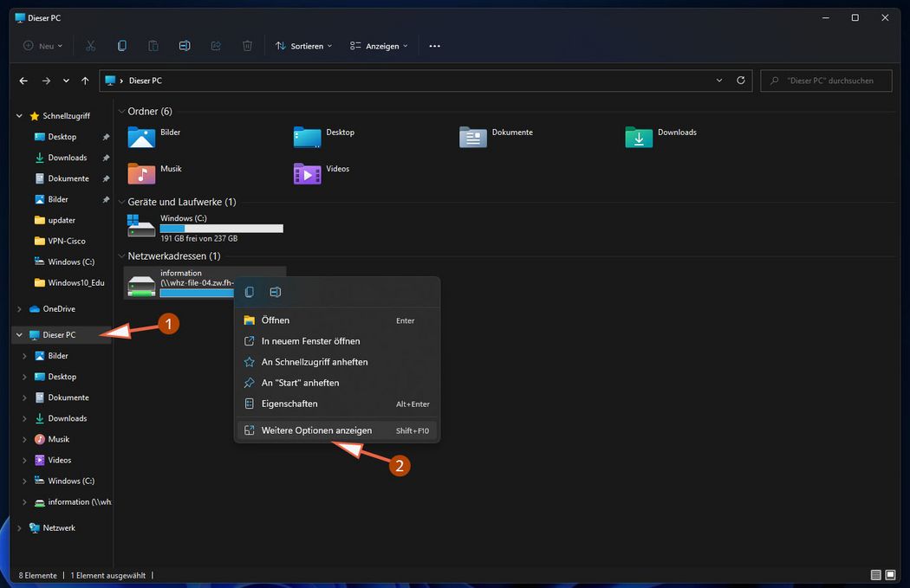910x588 pixels.
Task: Expand the Netzwerk tree node
Action: 19,528
